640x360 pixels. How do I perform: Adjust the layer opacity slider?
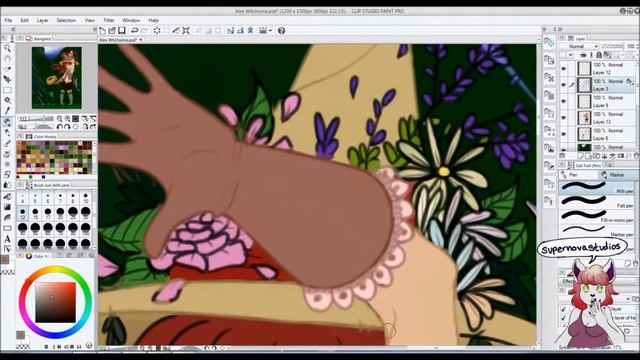click(612, 47)
